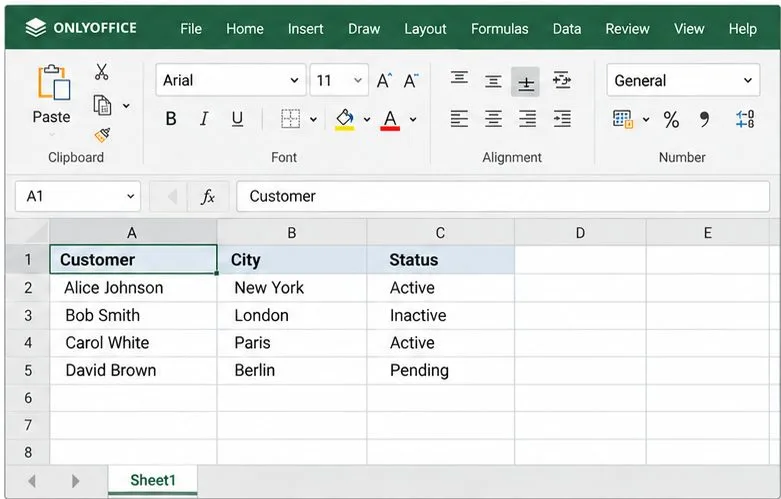Expand the Copy options arrow

pos(126,106)
